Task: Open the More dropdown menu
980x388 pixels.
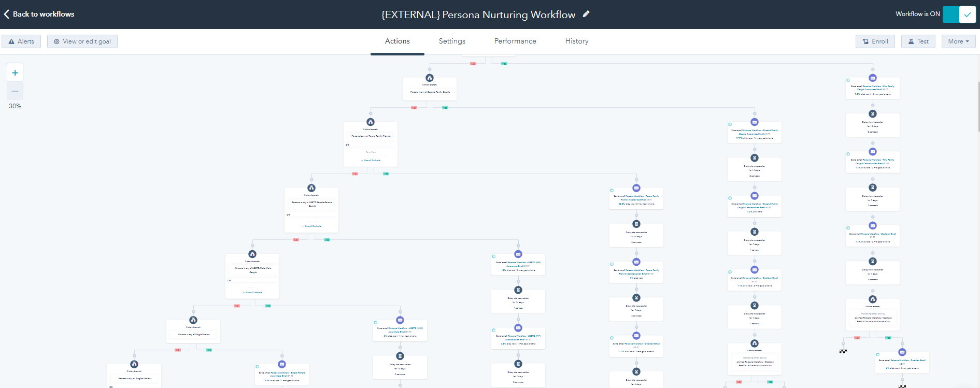Action: coord(958,41)
